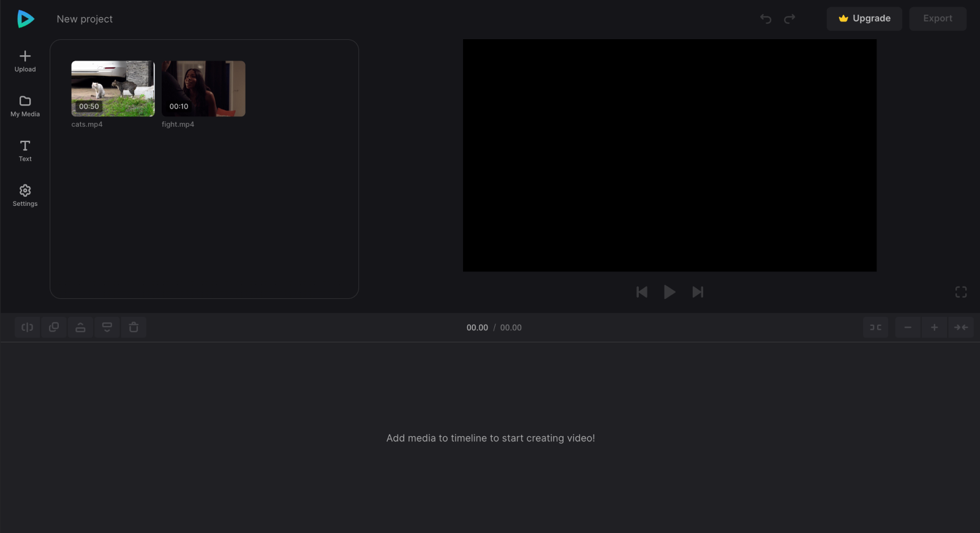The image size is (980, 533).
Task: Toggle timeline snapping magnet icon
Action: point(876,327)
